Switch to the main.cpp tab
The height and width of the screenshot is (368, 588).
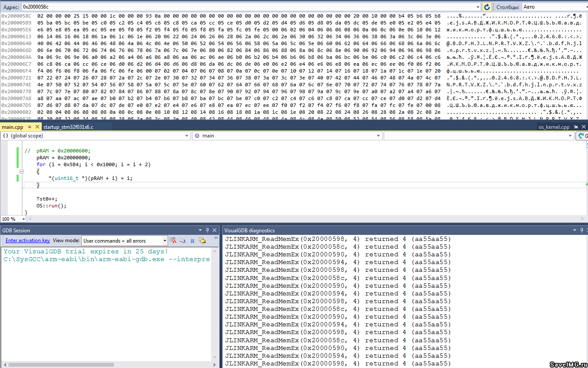(x=12, y=127)
